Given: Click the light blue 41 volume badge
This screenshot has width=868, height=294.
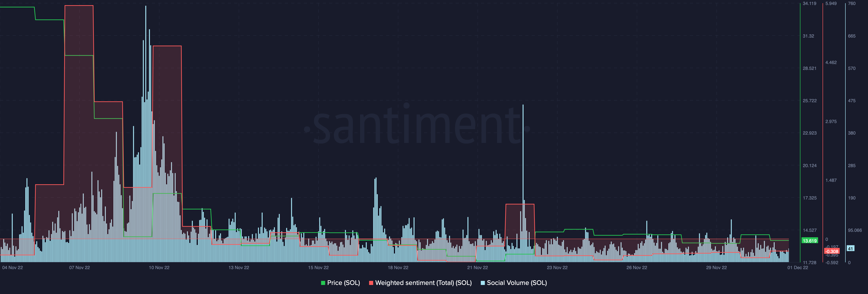Looking at the screenshot, I should point(850,249).
